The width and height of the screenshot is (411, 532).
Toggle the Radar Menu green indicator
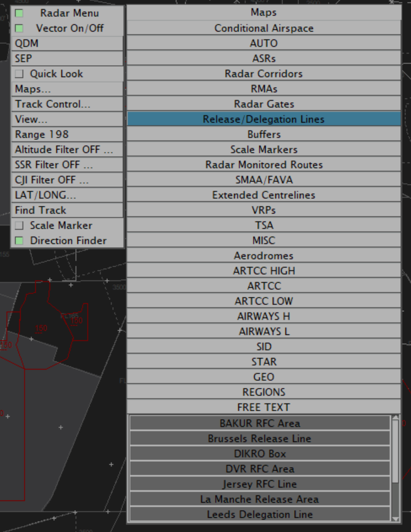(19, 13)
